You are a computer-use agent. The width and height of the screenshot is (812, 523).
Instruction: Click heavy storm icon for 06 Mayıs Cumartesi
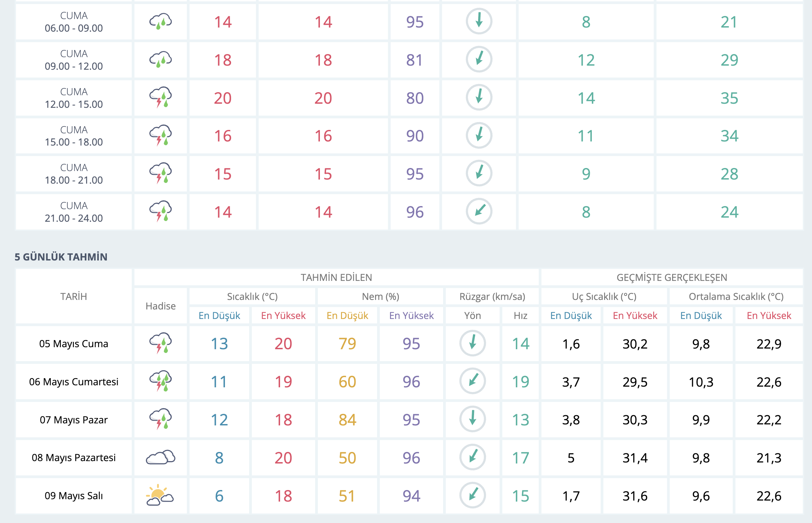[x=161, y=381]
